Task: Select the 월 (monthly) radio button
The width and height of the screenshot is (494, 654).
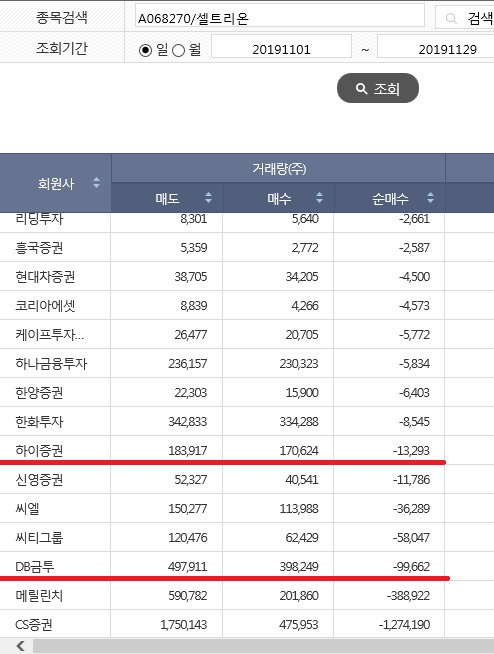Action: (178, 50)
